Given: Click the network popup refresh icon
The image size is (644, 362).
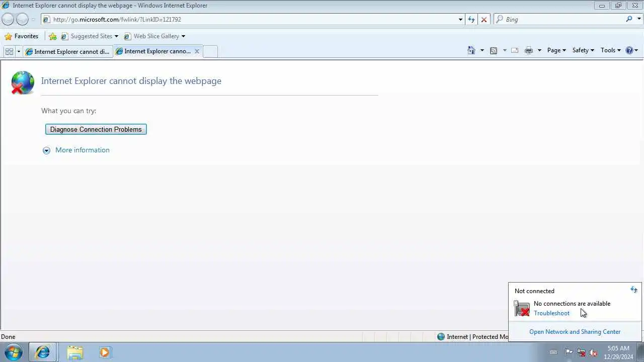Looking at the screenshot, I should coord(634,290).
